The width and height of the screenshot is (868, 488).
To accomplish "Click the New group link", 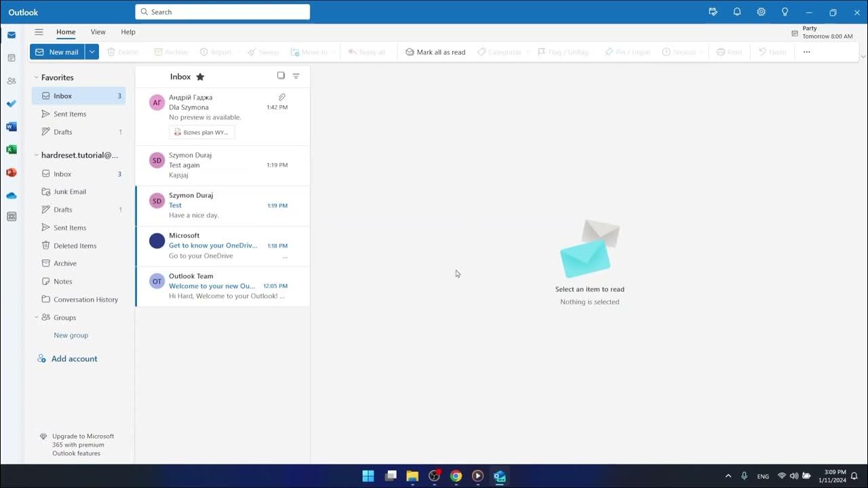I will (71, 335).
